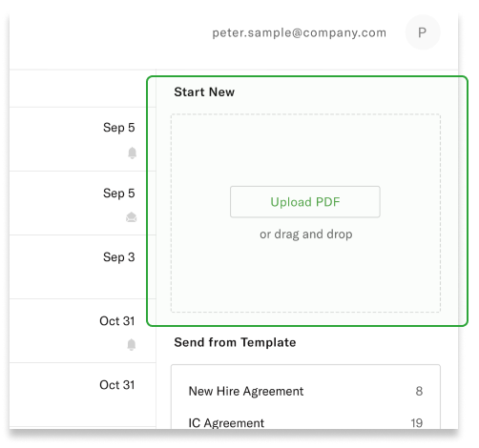Screen dimensions: 479x448
Task: Select the New Hire Agreement template
Action: pyautogui.click(x=305, y=391)
